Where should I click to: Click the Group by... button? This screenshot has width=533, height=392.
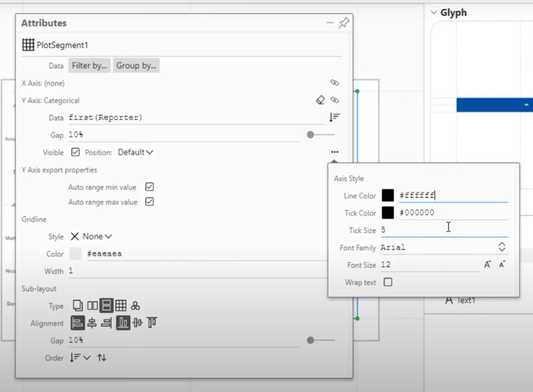click(x=136, y=66)
